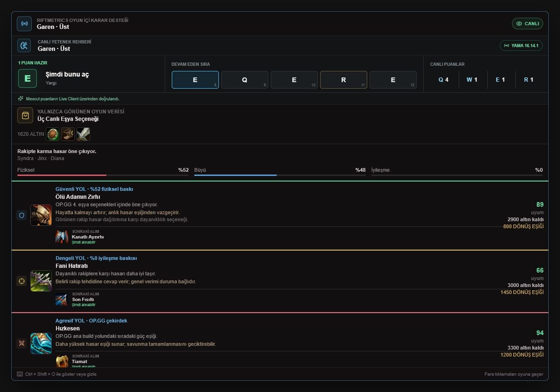Click the Kanatlı Ayzırhı next-buy icon
Viewport: 560px width, 392px height.
(62, 237)
